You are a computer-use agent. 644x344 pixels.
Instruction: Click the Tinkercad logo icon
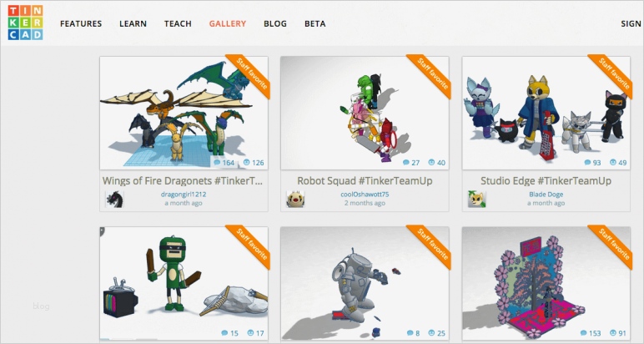coord(25,23)
